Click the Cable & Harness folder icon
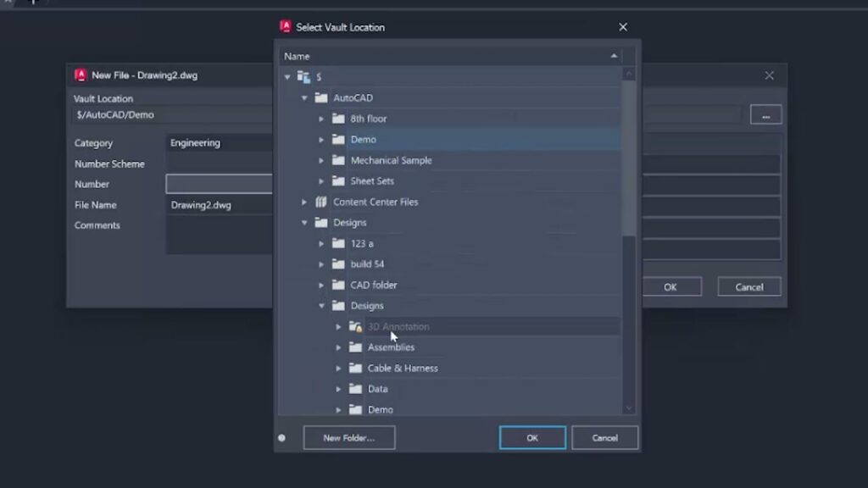 355,368
